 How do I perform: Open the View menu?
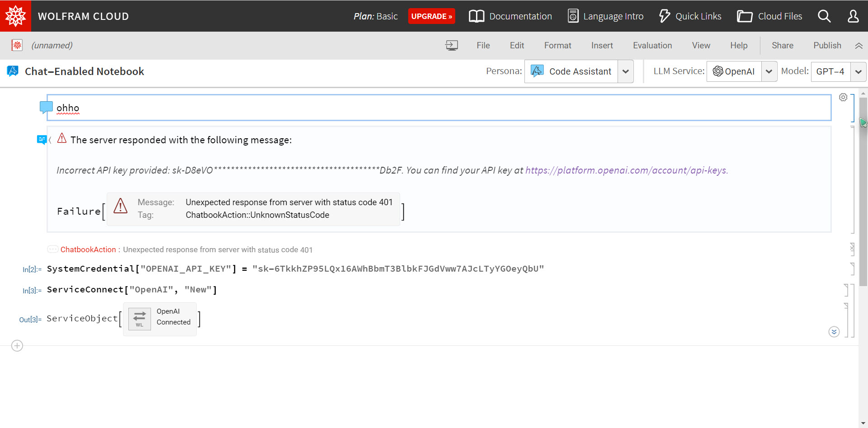(x=701, y=45)
